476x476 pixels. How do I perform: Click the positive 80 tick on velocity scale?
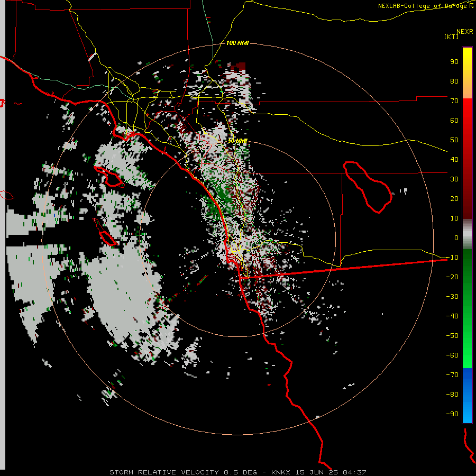[454, 81]
